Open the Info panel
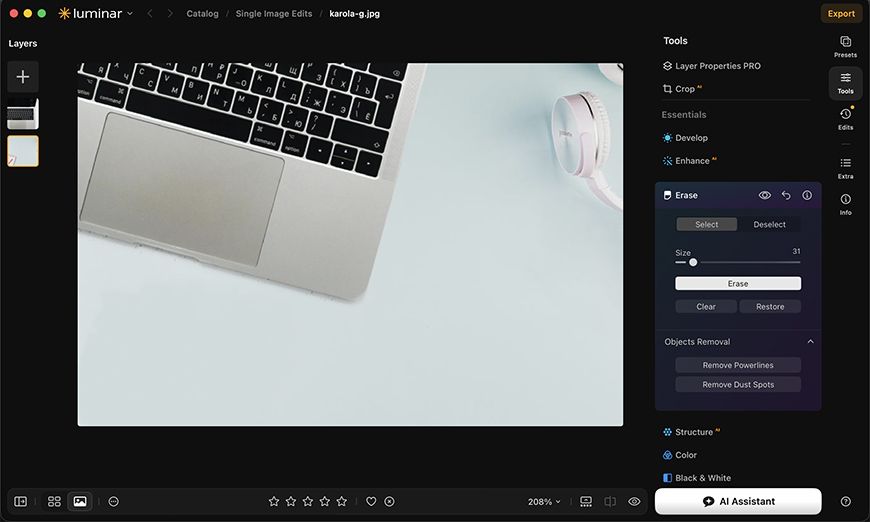Viewport: 870px width, 522px height. 845,204
